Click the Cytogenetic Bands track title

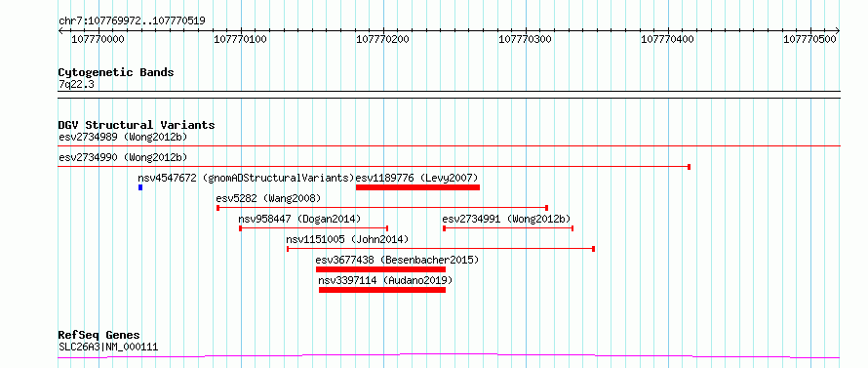(x=116, y=72)
